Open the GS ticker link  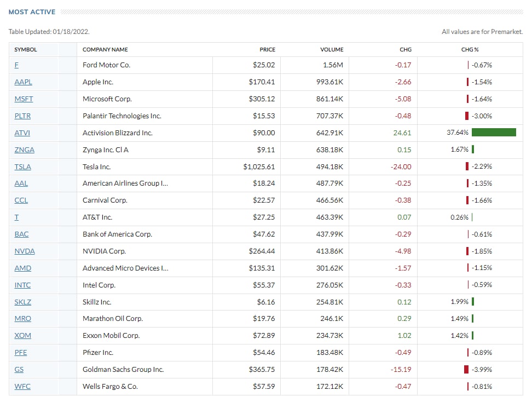(x=19, y=370)
